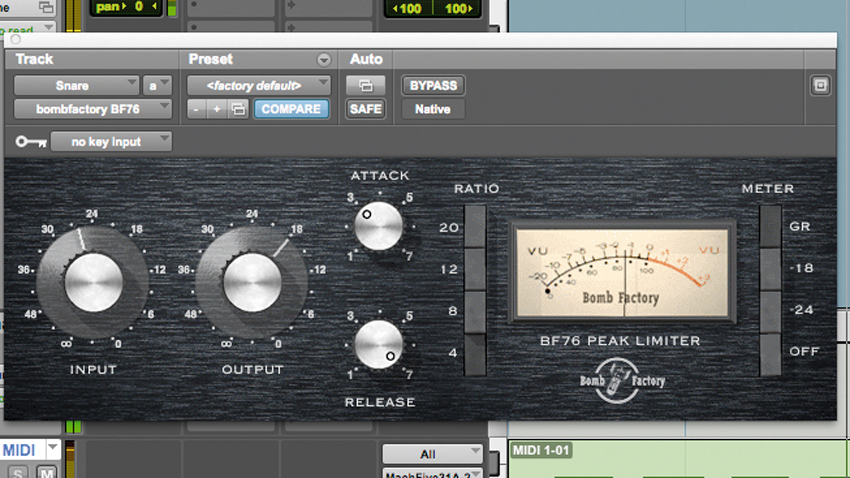850x478 pixels.
Task: Toggle plugin BYPASS
Action: (x=433, y=86)
